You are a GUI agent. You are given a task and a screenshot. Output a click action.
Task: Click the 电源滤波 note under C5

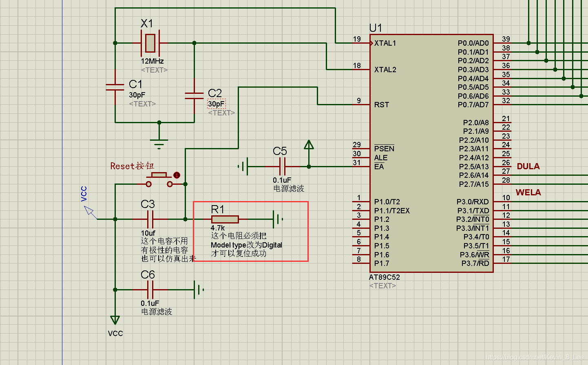point(289,188)
